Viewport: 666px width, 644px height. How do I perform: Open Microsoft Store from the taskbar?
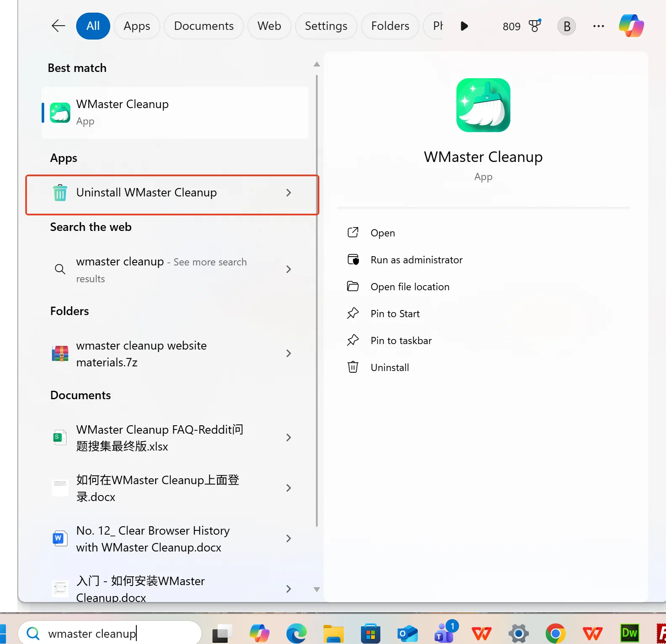370,633
